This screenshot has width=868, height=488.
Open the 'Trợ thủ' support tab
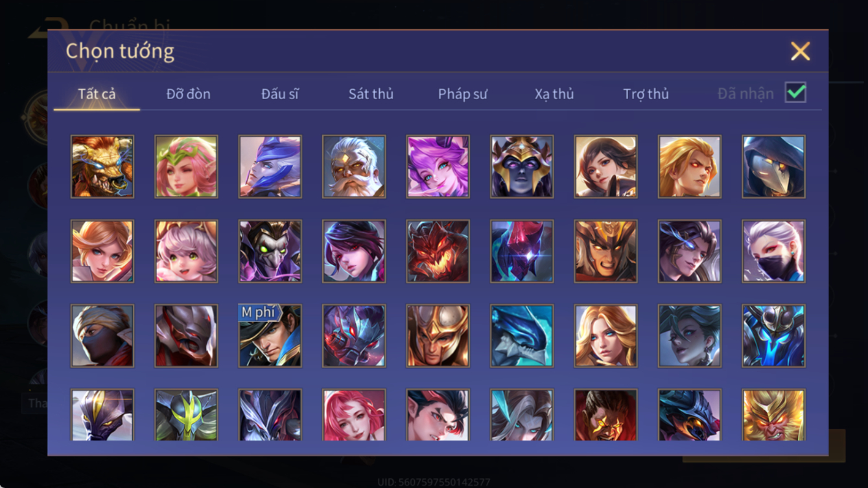tap(646, 94)
